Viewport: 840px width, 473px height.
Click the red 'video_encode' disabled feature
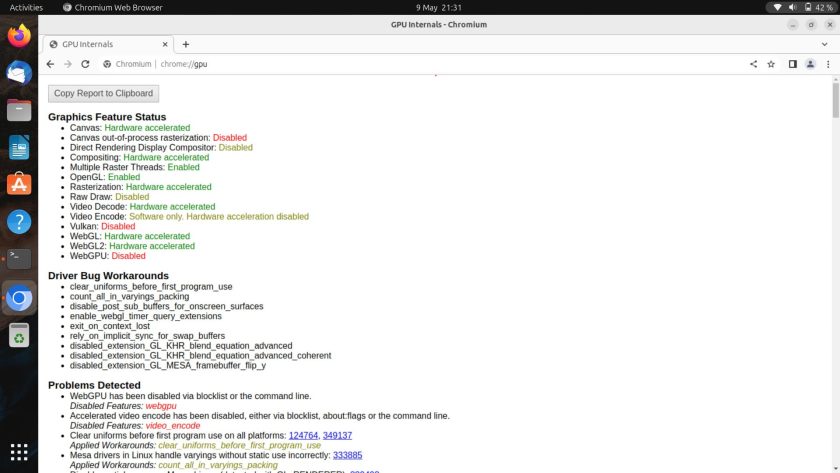point(172,426)
